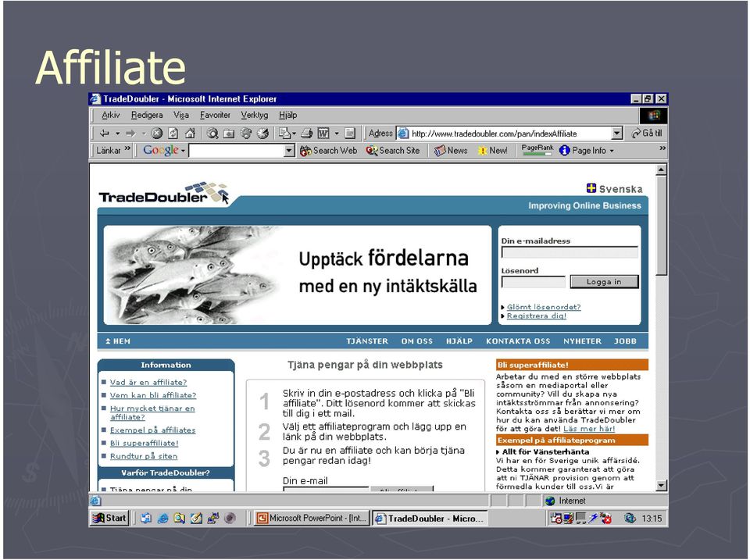Click the OM OSS navigation item
Image resolution: width=750 pixels, height=560 pixels.
(x=417, y=341)
